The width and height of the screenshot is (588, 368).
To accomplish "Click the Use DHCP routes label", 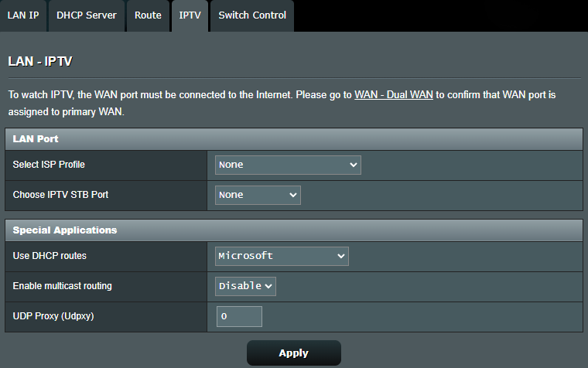I will 50,256.
